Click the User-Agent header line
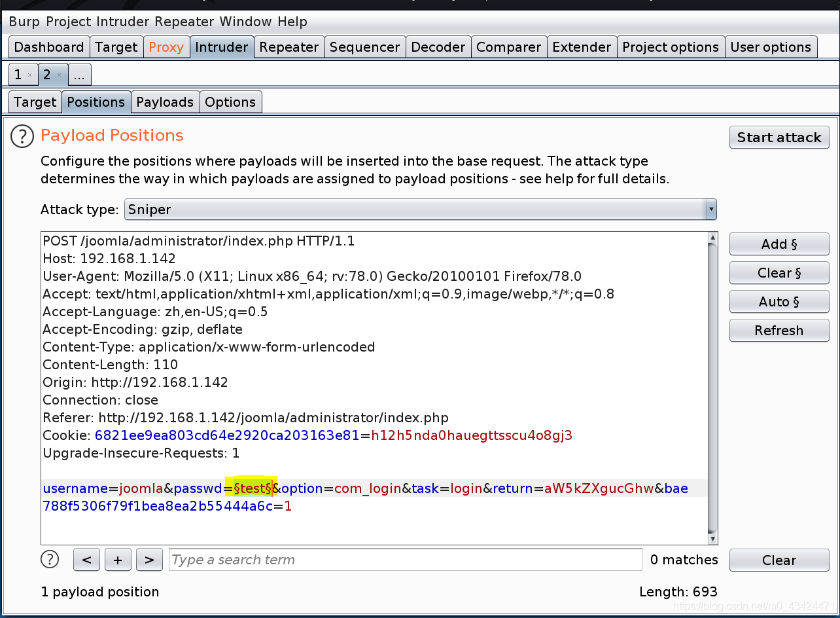The image size is (840, 618). pos(312,276)
